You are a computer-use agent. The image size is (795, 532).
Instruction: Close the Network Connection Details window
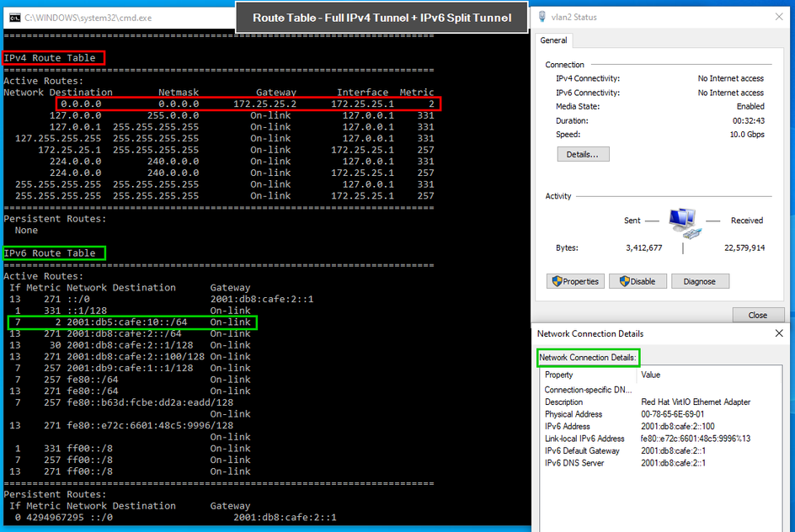(x=779, y=333)
